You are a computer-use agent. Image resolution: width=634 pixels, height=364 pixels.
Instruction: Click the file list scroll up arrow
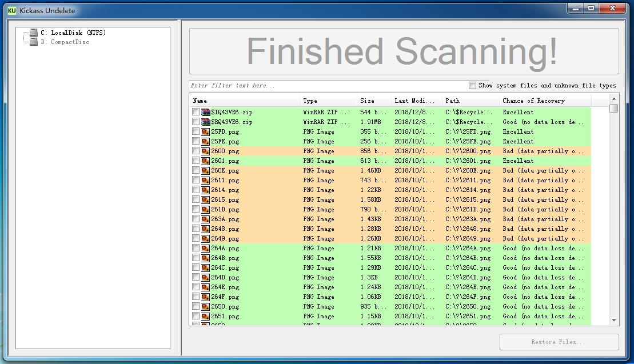point(614,99)
